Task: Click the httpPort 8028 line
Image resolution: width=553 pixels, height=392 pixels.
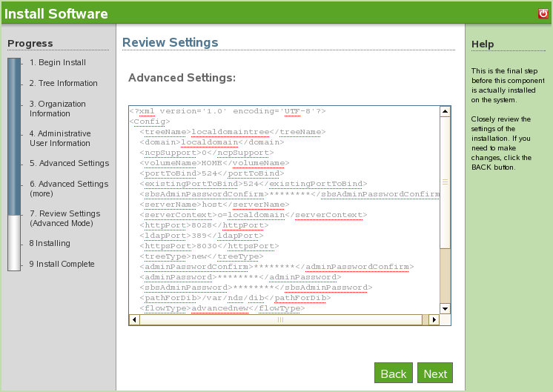Action: click(204, 225)
